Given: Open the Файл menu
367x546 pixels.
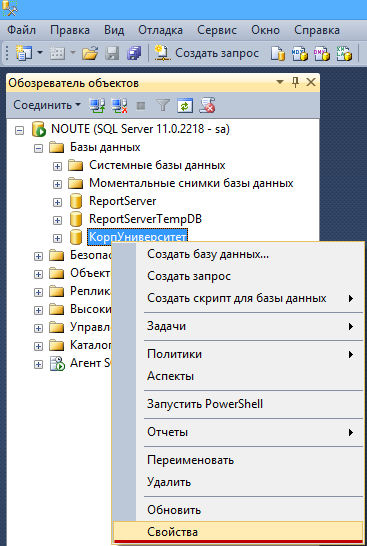Looking at the screenshot, I should [21, 30].
